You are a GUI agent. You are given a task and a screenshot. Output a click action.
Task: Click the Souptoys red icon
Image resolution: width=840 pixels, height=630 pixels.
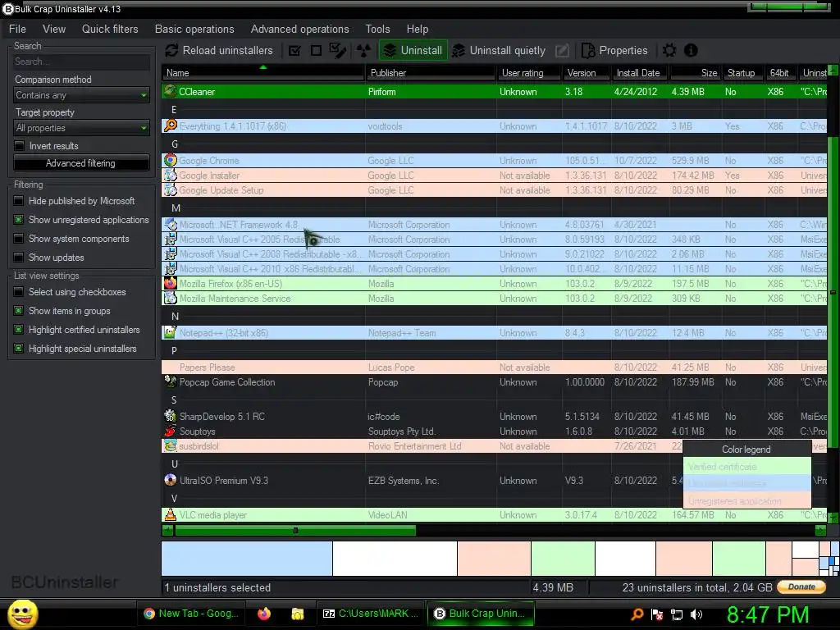(x=171, y=431)
